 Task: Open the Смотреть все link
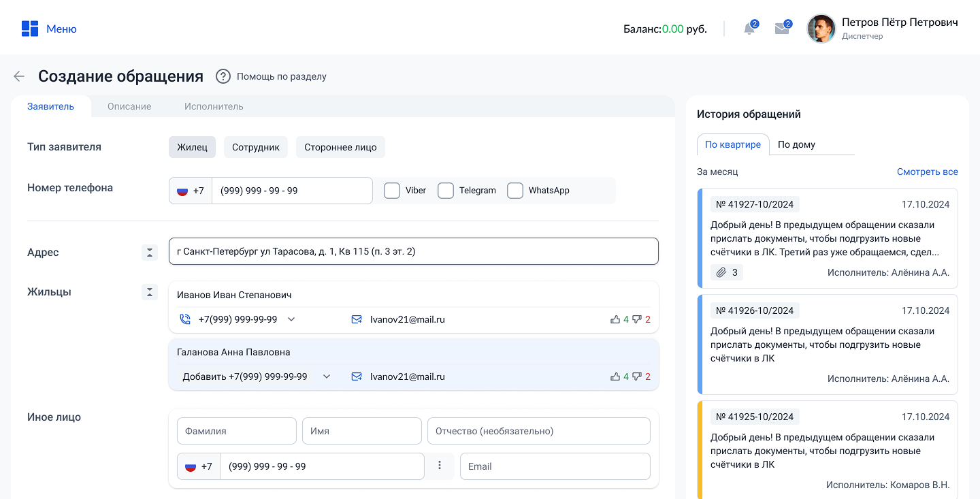point(927,172)
